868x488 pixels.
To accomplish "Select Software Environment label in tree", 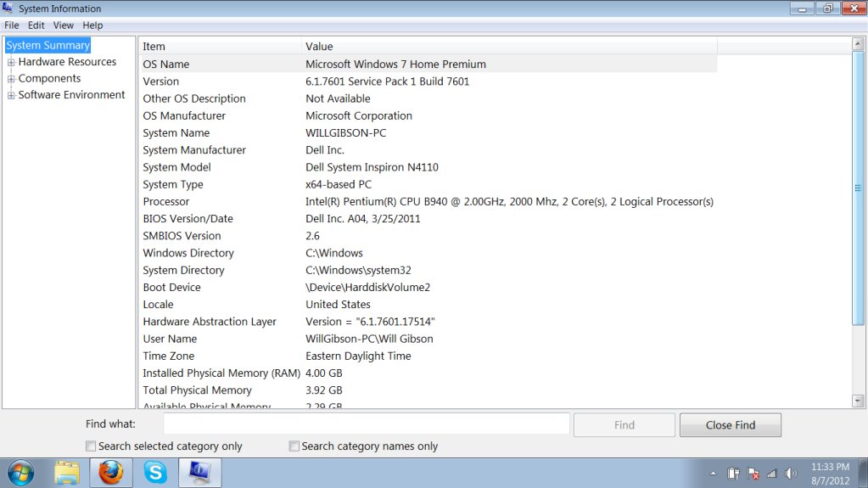I will (x=71, y=95).
